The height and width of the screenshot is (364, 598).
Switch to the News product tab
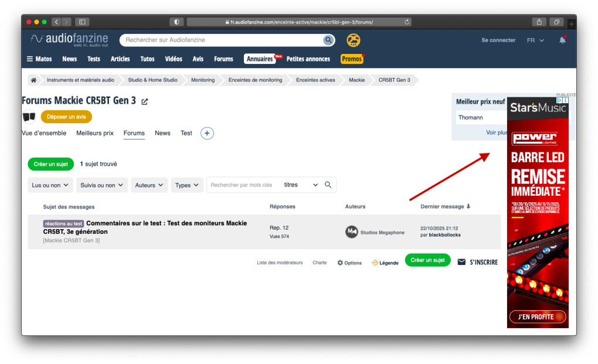click(162, 133)
